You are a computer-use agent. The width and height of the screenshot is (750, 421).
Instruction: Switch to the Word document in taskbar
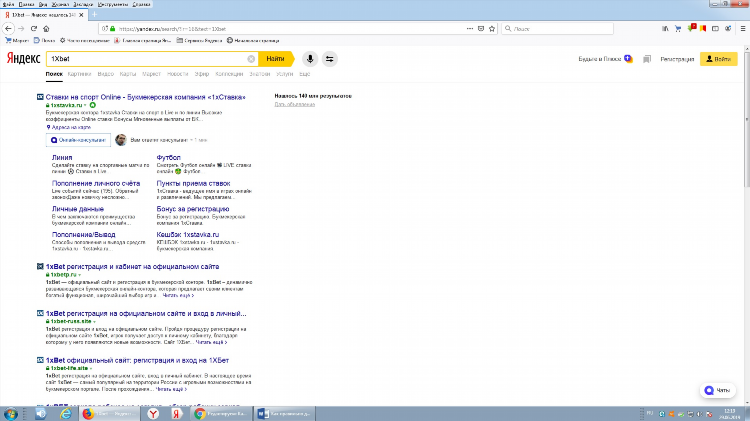(284, 414)
